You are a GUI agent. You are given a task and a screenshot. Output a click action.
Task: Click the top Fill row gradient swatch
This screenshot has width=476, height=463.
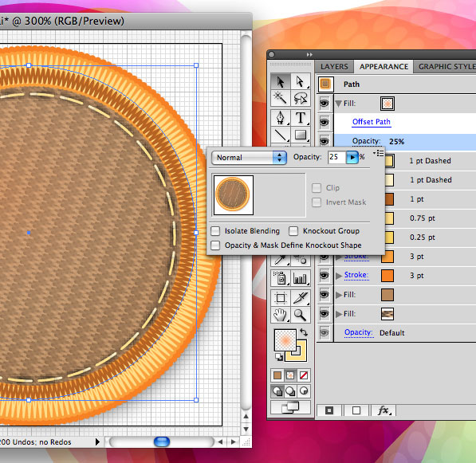coord(387,104)
